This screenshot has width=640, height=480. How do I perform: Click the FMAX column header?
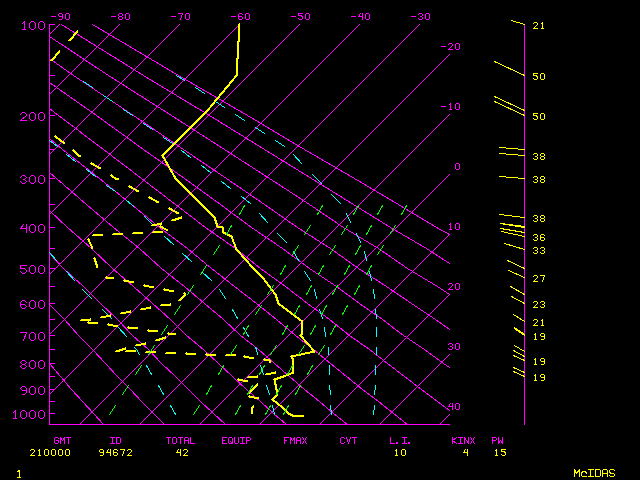tap(295, 440)
